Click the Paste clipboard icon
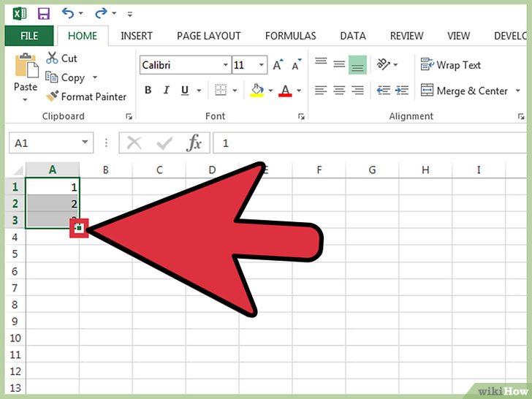The image size is (532, 399). [26, 65]
